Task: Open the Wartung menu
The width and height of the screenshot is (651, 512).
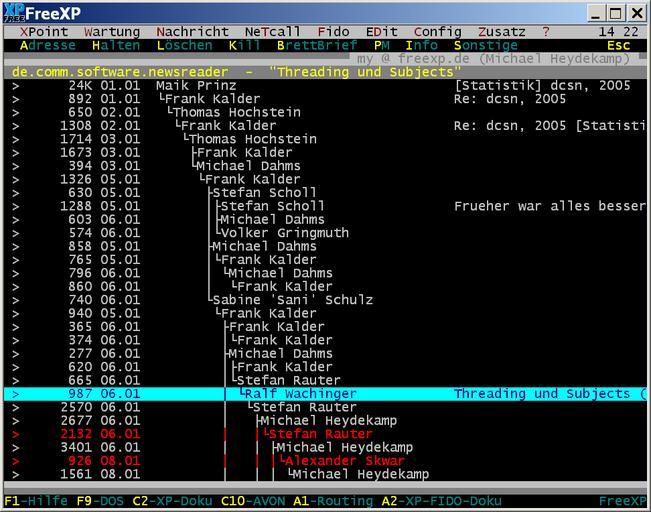Action: point(112,32)
